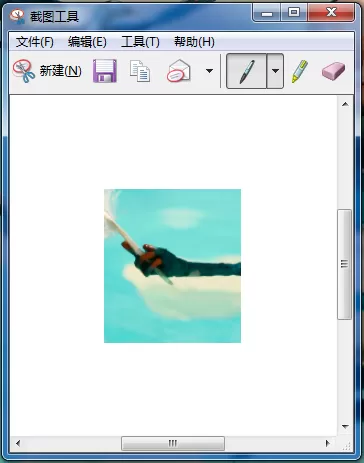Select the yellow Highlighter tool
Viewport: 364px width, 463px height.
pyautogui.click(x=300, y=71)
